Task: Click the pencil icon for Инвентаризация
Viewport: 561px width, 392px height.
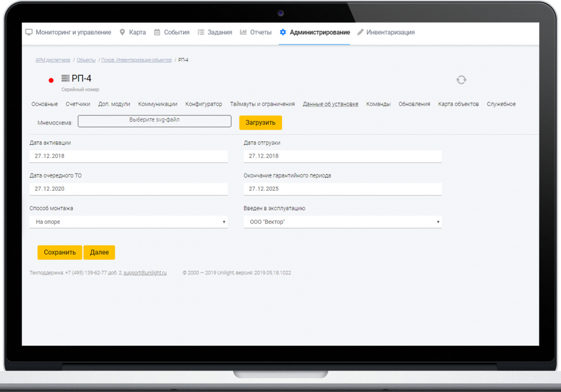Action: (x=361, y=32)
